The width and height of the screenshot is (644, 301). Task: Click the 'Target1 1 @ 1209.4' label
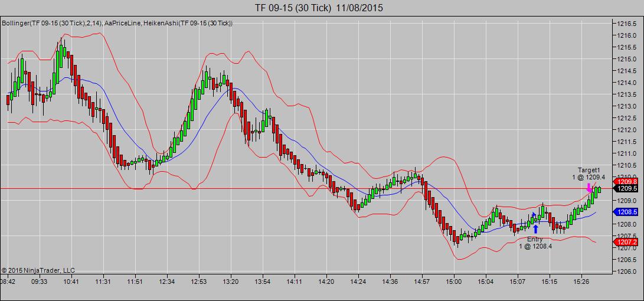pyautogui.click(x=589, y=174)
